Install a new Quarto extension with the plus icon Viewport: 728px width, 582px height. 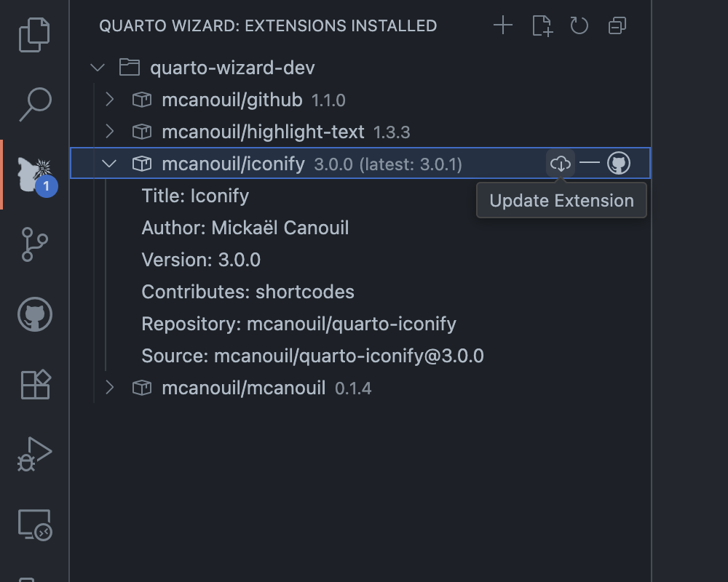pos(502,25)
